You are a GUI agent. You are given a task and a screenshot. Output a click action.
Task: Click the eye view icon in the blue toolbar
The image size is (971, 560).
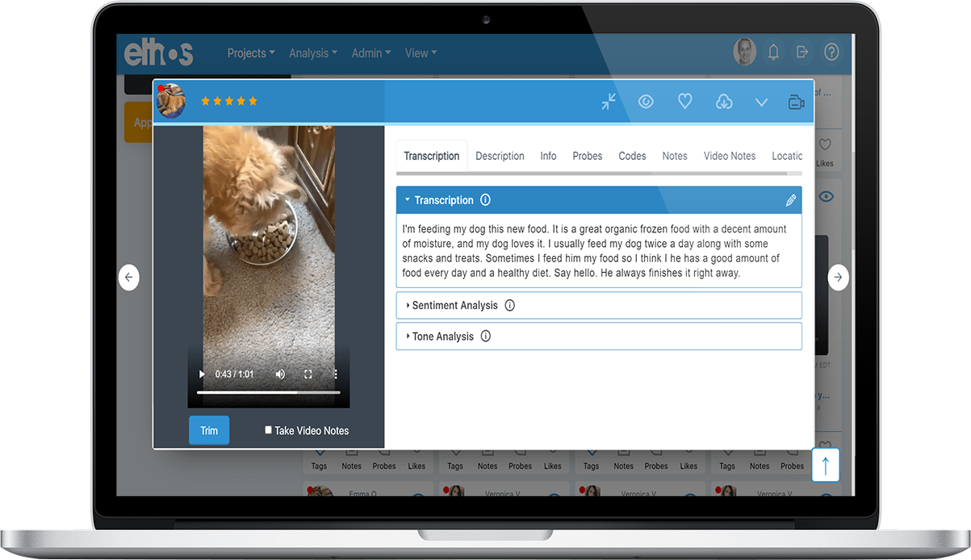tap(646, 102)
